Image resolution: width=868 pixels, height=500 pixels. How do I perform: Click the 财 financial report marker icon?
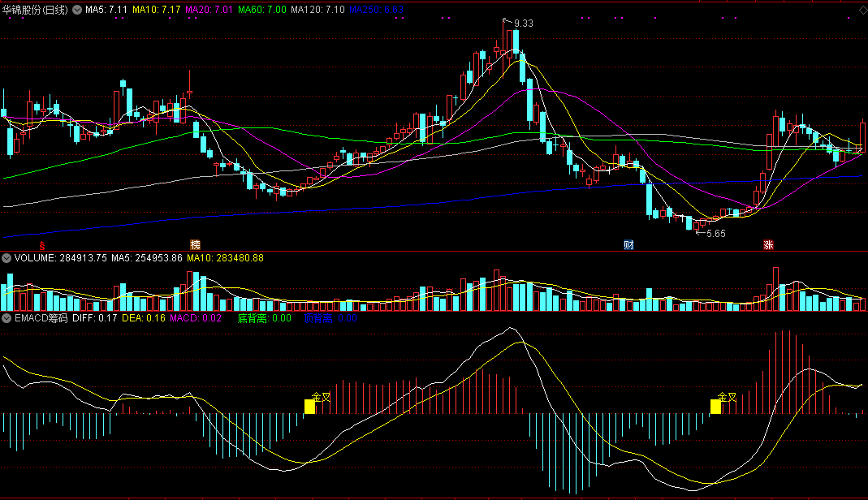click(628, 244)
